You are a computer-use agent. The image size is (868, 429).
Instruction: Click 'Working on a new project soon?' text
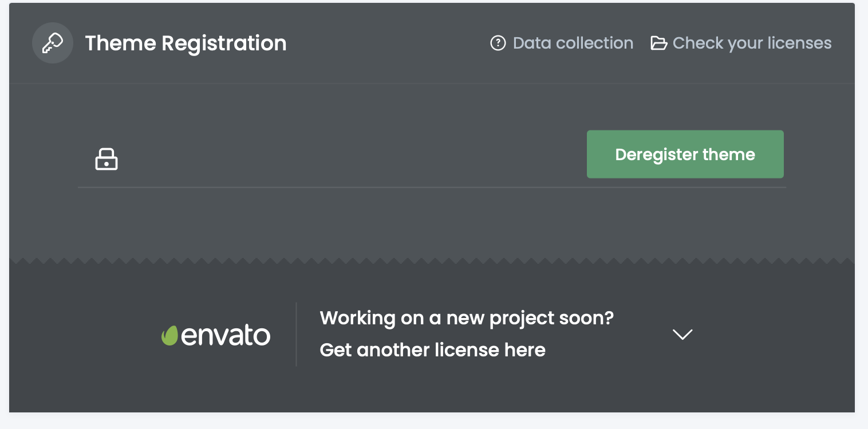[x=466, y=317]
